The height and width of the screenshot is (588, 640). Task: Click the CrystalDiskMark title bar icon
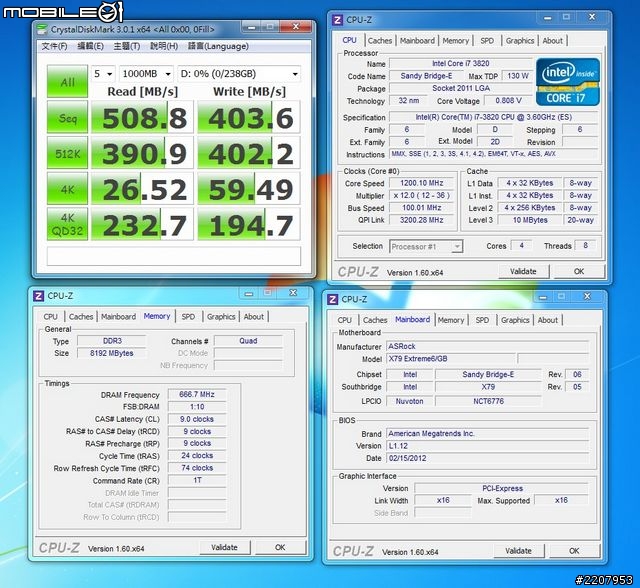pos(41,29)
